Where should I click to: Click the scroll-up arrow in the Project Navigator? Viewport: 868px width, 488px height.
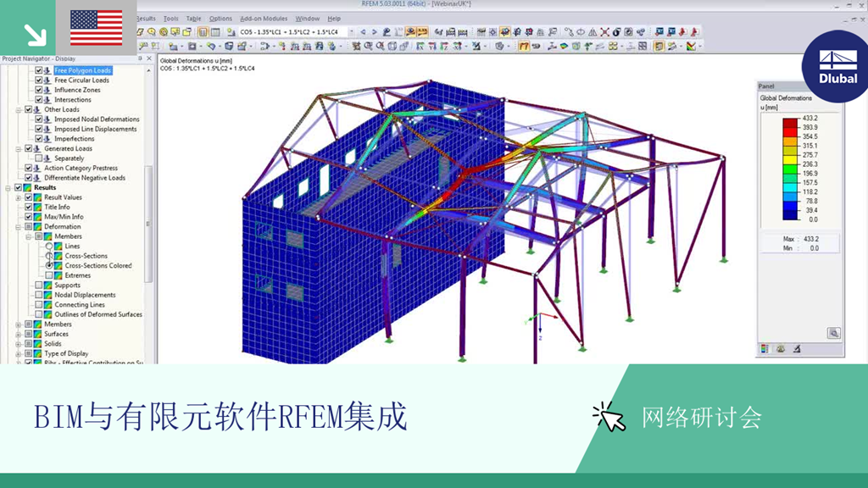pos(148,71)
